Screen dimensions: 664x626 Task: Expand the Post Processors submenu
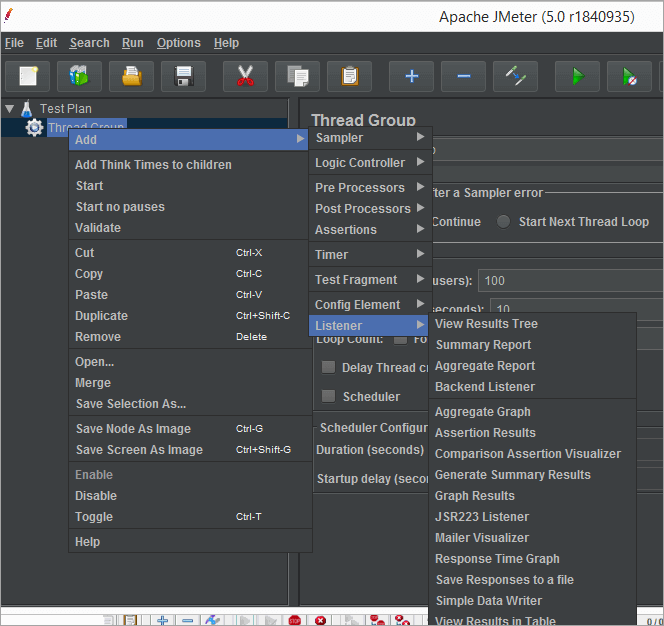[370, 208]
